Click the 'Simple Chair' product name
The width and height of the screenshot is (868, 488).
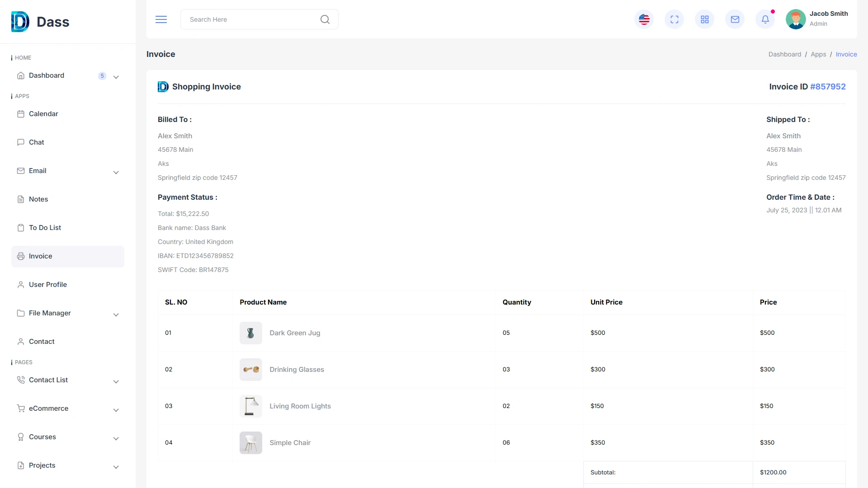(x=290, y=443)
